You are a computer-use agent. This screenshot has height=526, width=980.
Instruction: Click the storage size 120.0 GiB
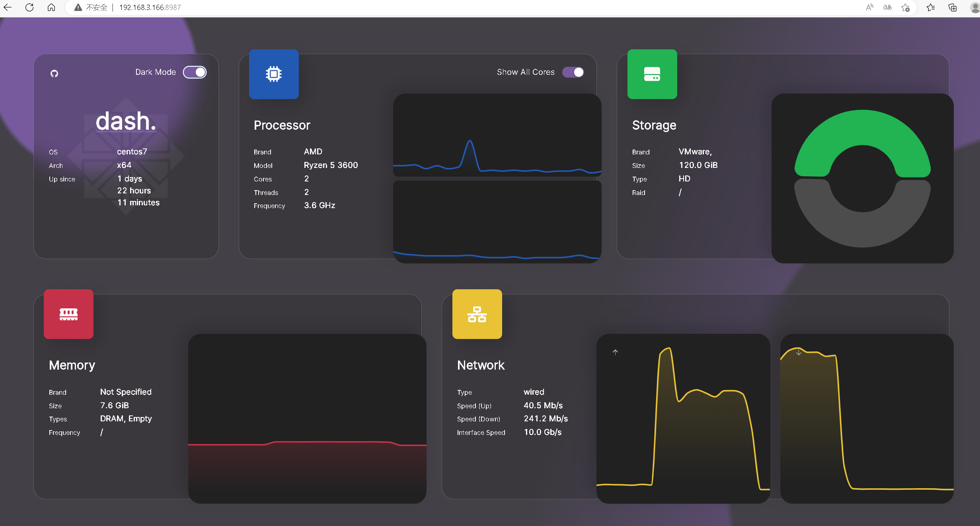[x=698, y=165]
